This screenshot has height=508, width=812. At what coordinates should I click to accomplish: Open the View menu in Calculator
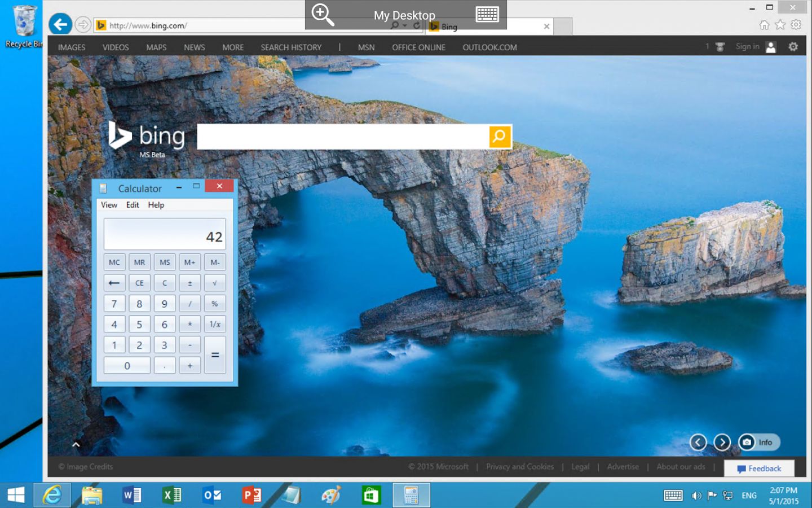coord(109,205)
